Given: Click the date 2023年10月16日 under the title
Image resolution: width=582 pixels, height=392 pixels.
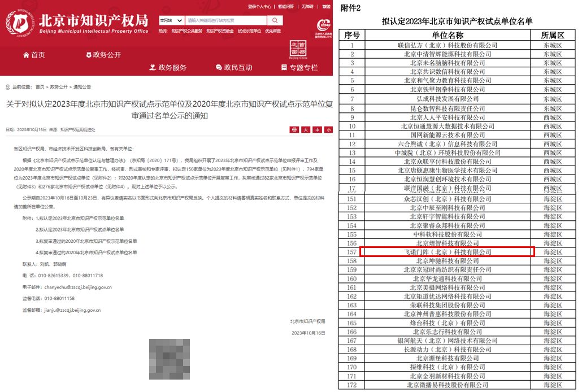Looking at the screenshot, I should point(32,129).
